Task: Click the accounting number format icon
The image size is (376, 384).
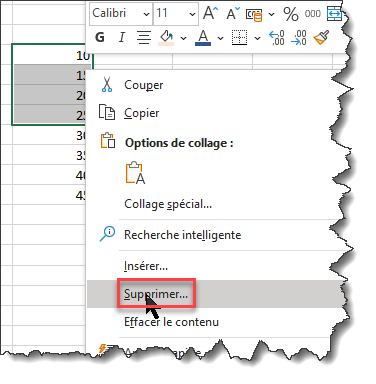Action: [x=254, y=14]
